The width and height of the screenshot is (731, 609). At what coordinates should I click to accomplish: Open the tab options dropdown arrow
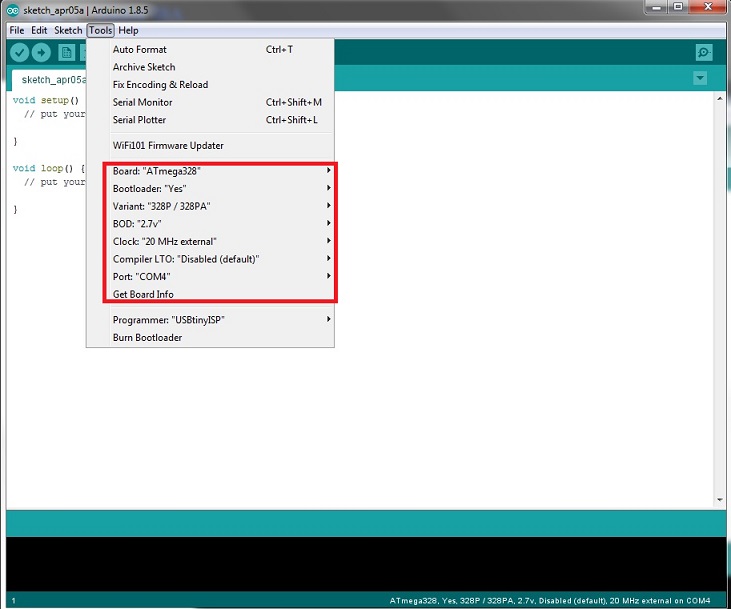[700, 78]
